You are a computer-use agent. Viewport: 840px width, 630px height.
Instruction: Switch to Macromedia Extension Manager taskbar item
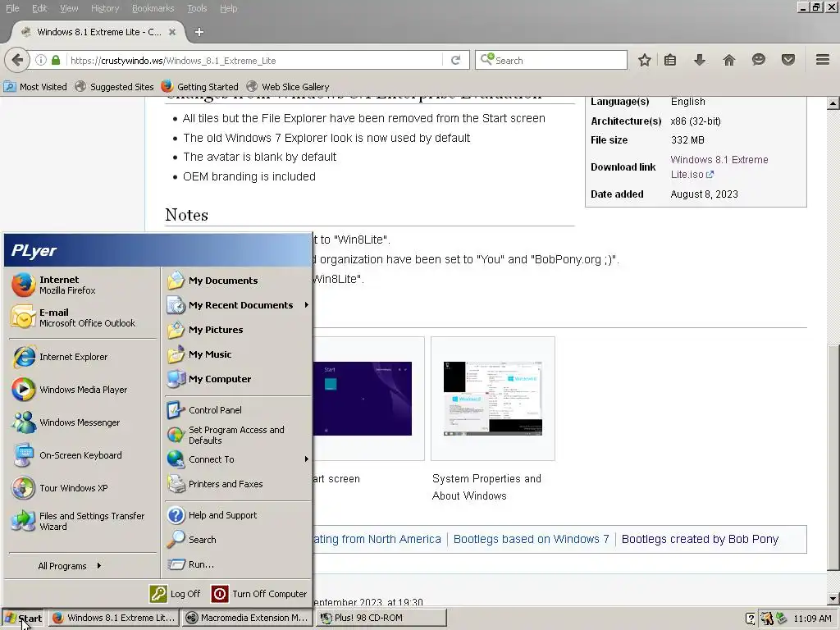tap(249, 619)
